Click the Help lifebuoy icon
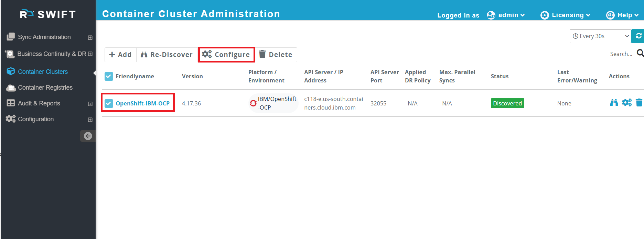Image resolution: width=644 pixels, height=239 pixels. tap(610, 15)
